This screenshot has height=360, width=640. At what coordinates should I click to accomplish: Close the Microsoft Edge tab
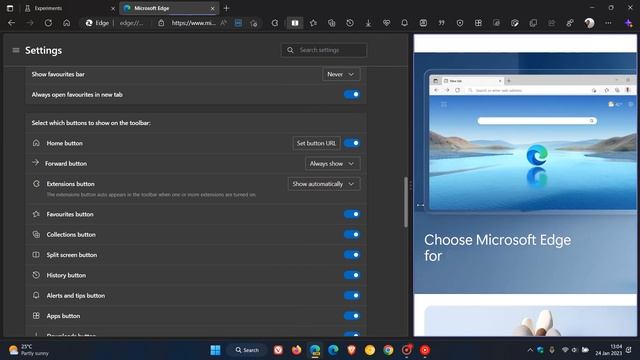(x=212, y=8)
